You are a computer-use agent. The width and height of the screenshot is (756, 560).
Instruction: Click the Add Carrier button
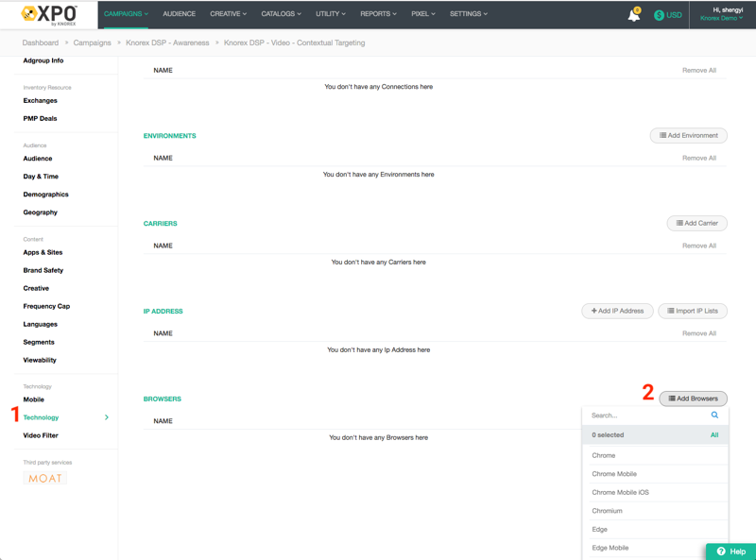(696, 224)
